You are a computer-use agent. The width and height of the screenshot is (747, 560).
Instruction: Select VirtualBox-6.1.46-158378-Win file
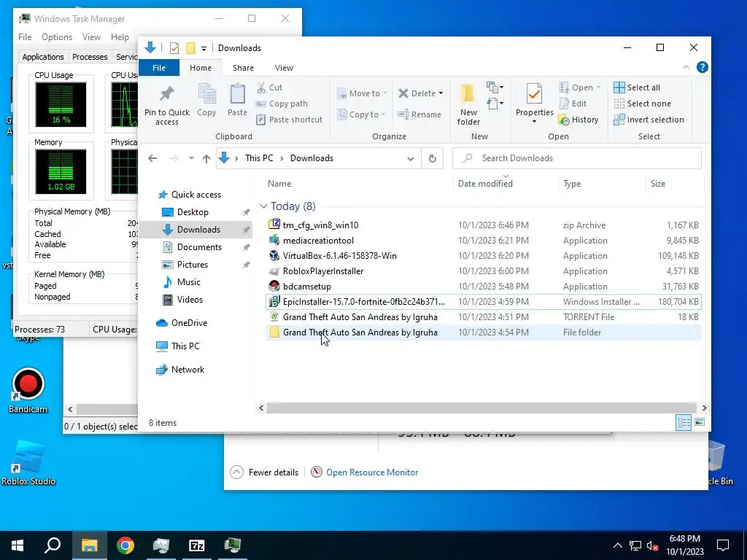point(339,256)
